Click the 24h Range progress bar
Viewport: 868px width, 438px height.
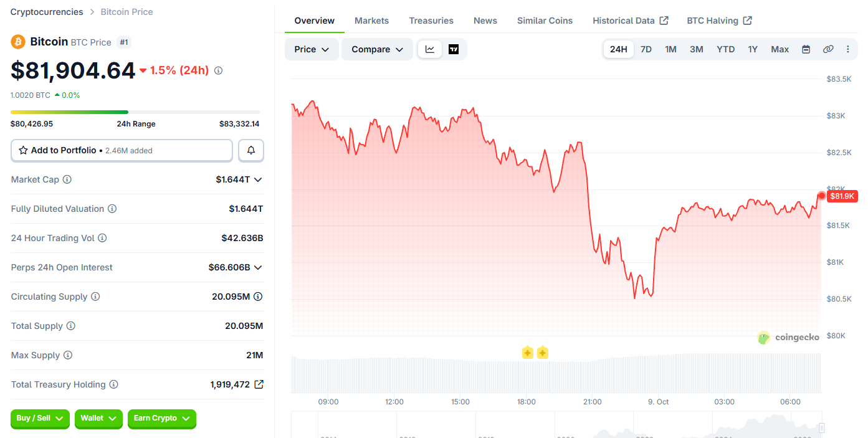(135, 112)
